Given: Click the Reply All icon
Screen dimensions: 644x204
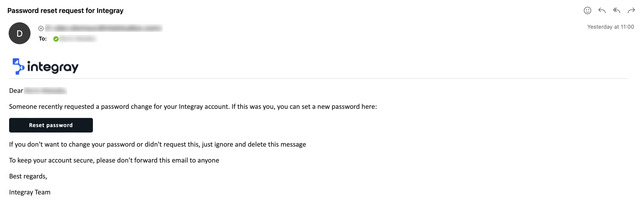Looking at the screenshot, I should (617, 10).
